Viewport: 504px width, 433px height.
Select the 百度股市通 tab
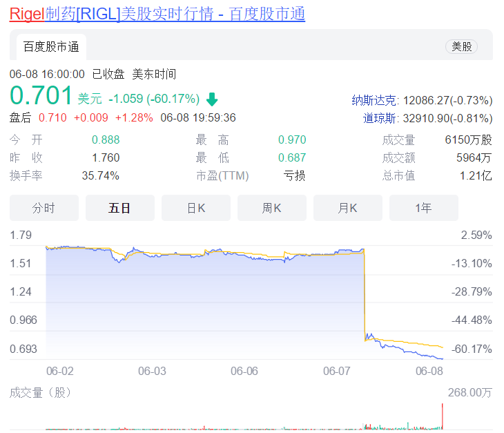(x=51, y=47)
